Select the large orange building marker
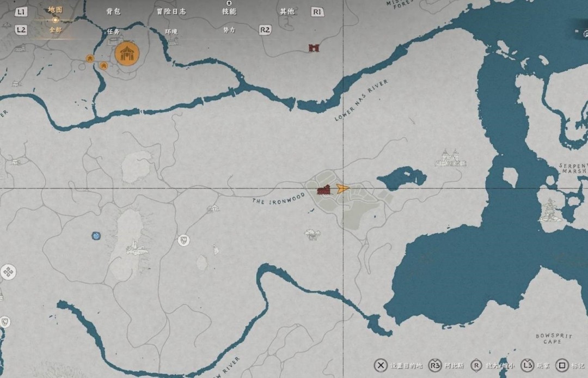The width and height of the screenshot is (588, 378). click(127, 53)
